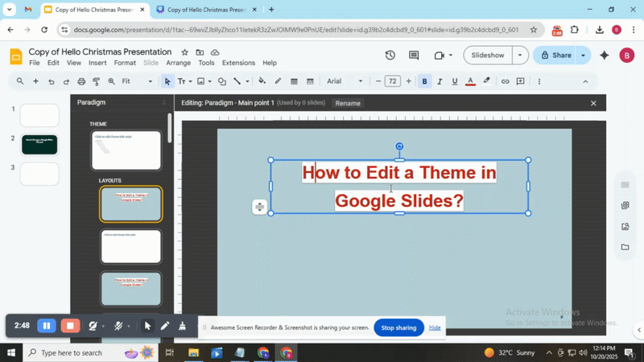
Task: Open version history clock icon
Action: [390, 56]
